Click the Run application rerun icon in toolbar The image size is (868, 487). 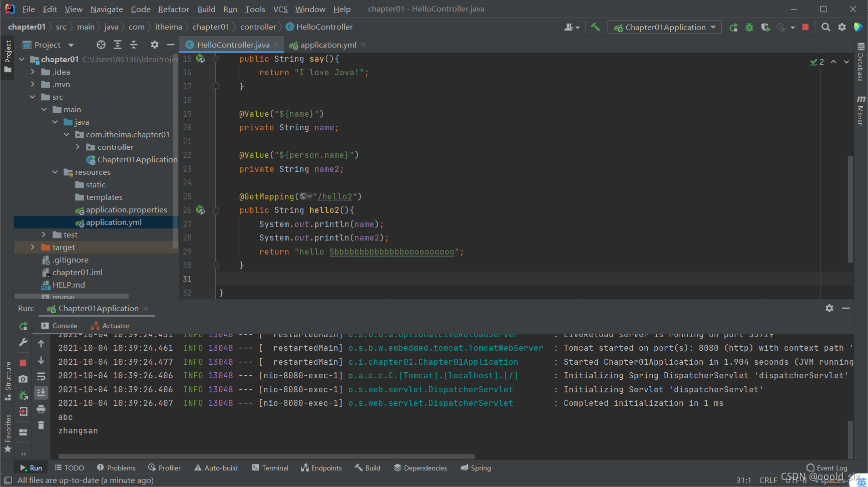pyautogui.click(x=733, y=28)
